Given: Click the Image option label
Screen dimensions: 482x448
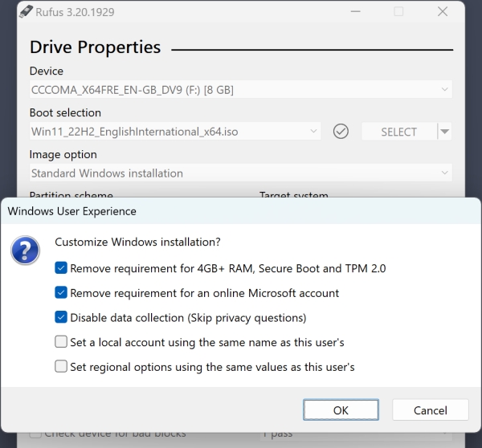Looking at the screenshot, I should pyautogui.click(x=63, y=155).
